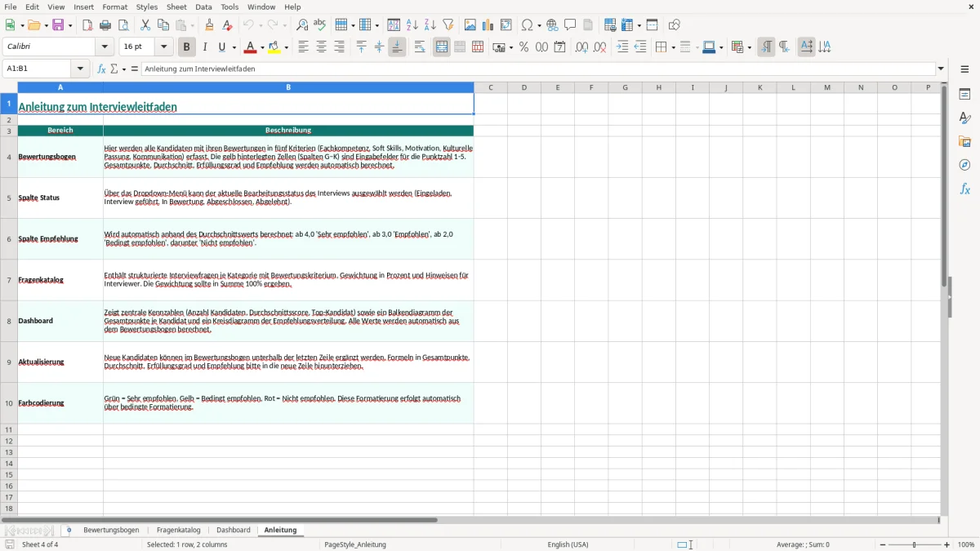Click row 4 header
Screen dimensions: 980x551
9,157
